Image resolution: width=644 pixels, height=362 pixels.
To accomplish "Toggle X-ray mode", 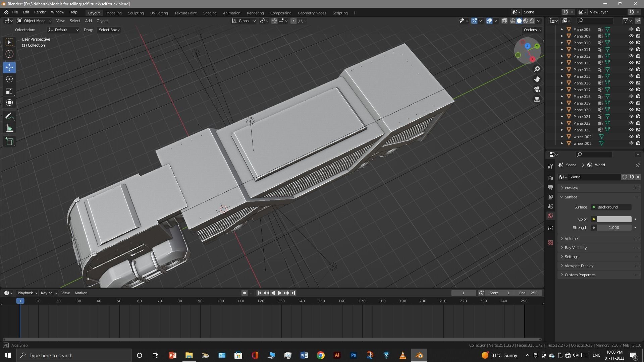I will coord(504,21).
